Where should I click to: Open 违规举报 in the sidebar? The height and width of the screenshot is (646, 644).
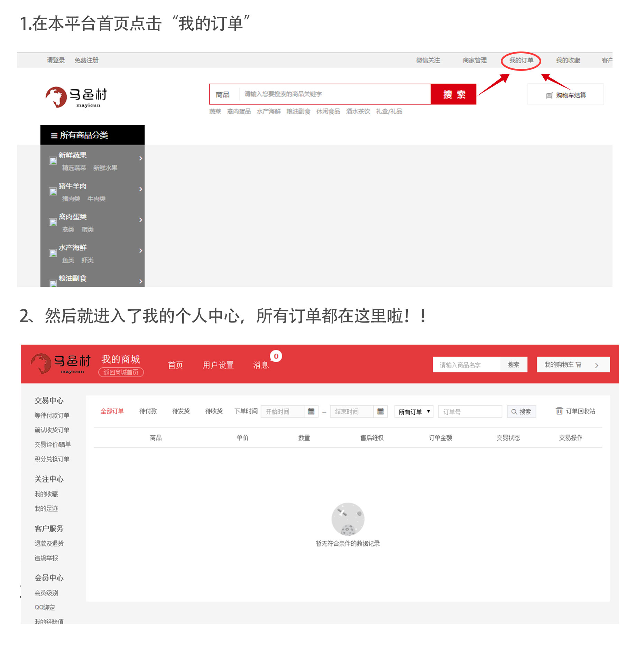[46, 558]
